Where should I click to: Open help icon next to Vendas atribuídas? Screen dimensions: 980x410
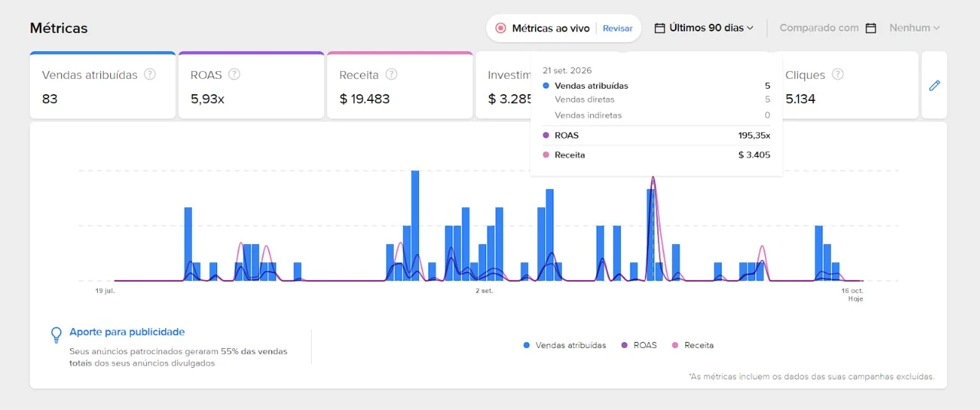(150, 74)
